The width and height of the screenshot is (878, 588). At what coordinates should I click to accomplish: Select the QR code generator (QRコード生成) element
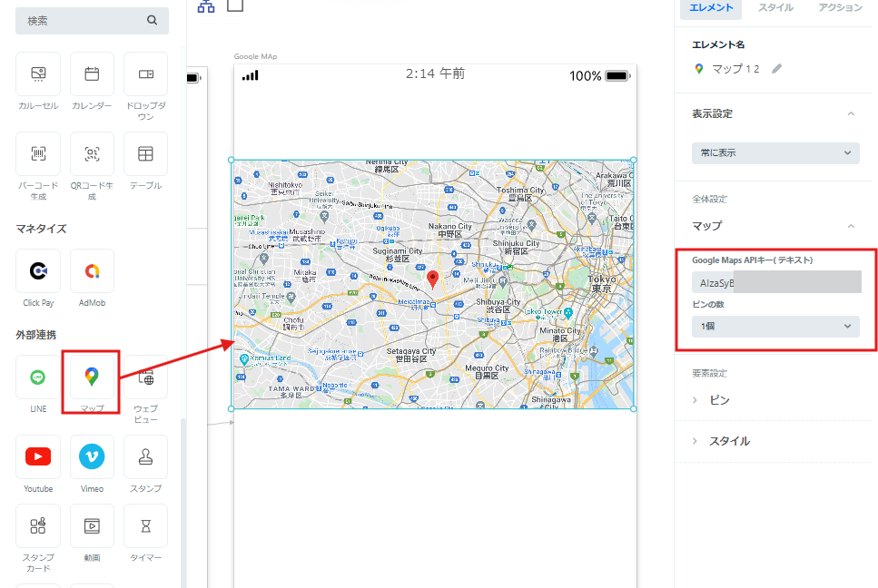point(92,154)
